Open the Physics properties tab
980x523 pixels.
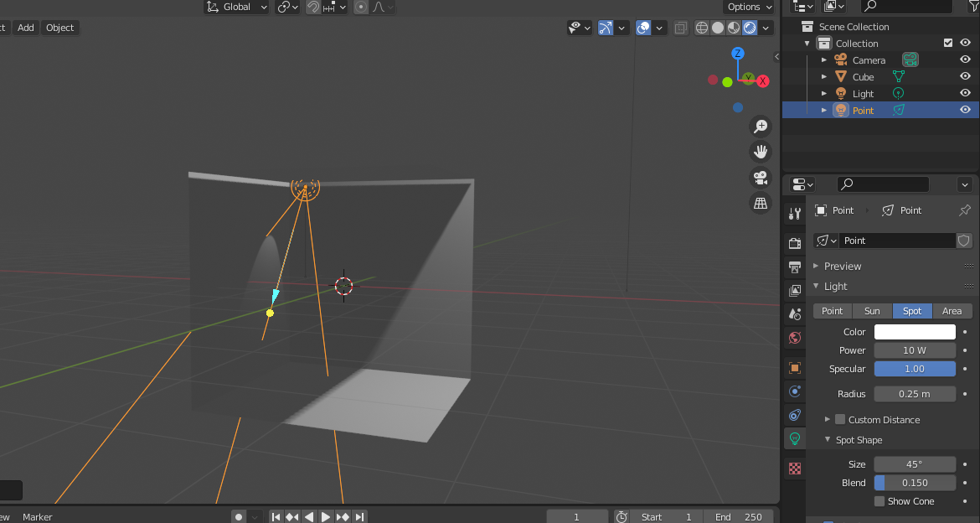point(795,391)
